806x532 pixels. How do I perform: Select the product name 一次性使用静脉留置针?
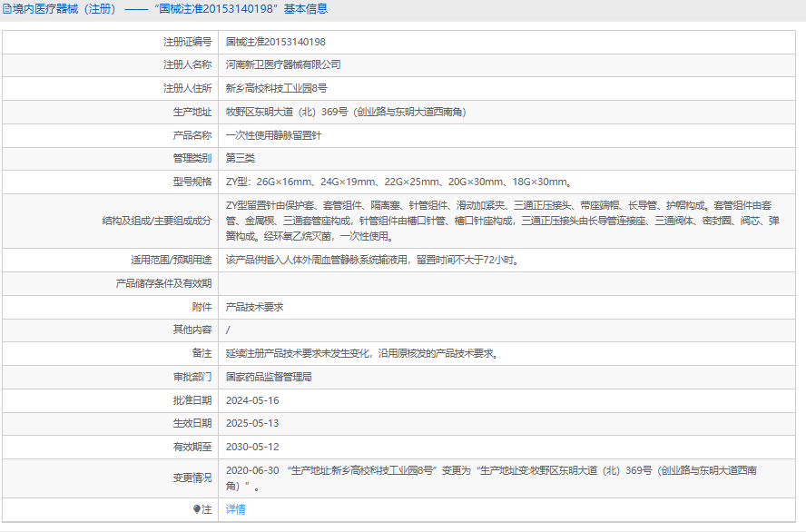pyautogui.click(x=273, y=135)
